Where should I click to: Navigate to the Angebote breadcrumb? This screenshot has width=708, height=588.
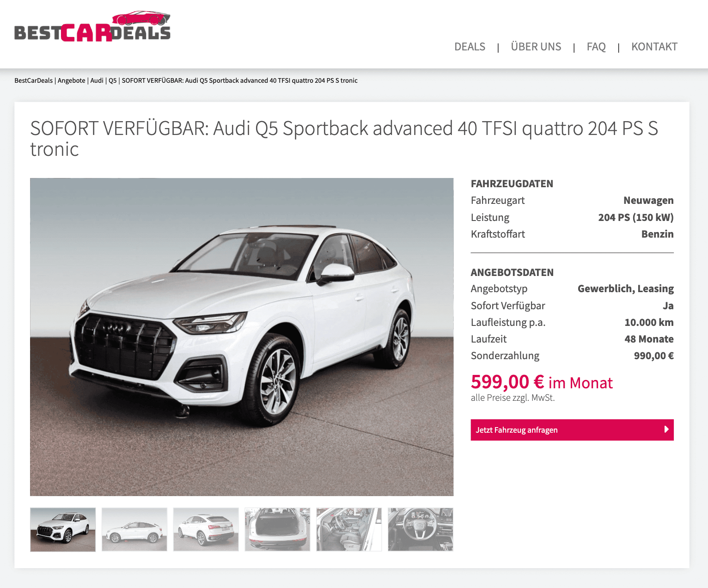point(71,80)
